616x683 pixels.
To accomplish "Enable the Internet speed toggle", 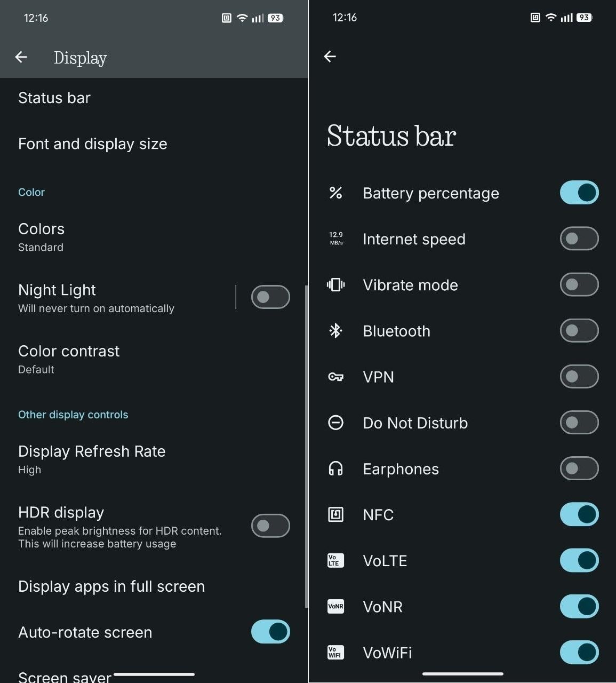I will coord(579,239).
